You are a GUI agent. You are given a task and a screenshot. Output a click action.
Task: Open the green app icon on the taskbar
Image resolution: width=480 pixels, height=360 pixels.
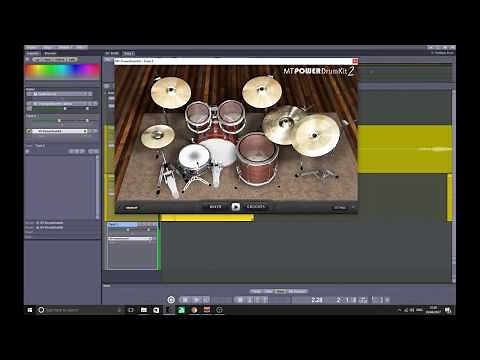click(x=181, y=310)
